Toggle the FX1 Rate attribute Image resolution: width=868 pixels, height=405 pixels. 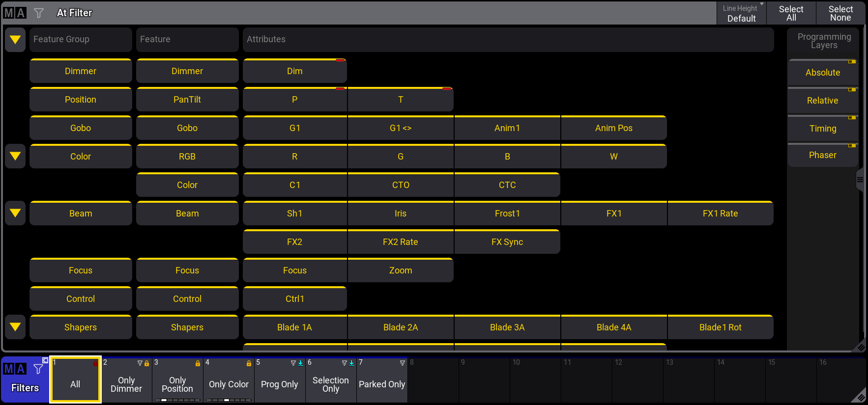(721, 214)
